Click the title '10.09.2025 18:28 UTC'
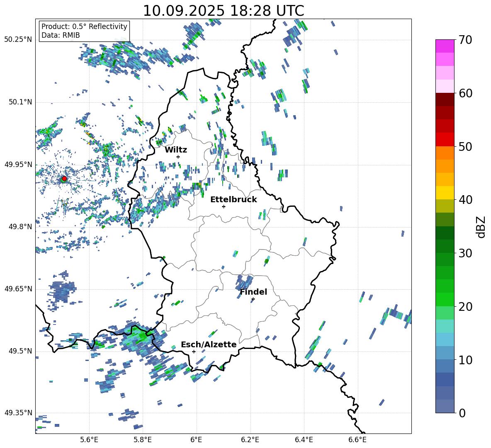The width and height of the screenshot is (491, 448). point(224,11)
